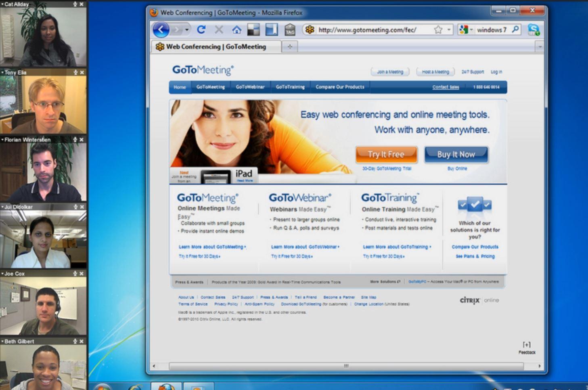Expand the menu arrow beside Florian Winterstien
The image size is (588, 390).
click(2, 139)
